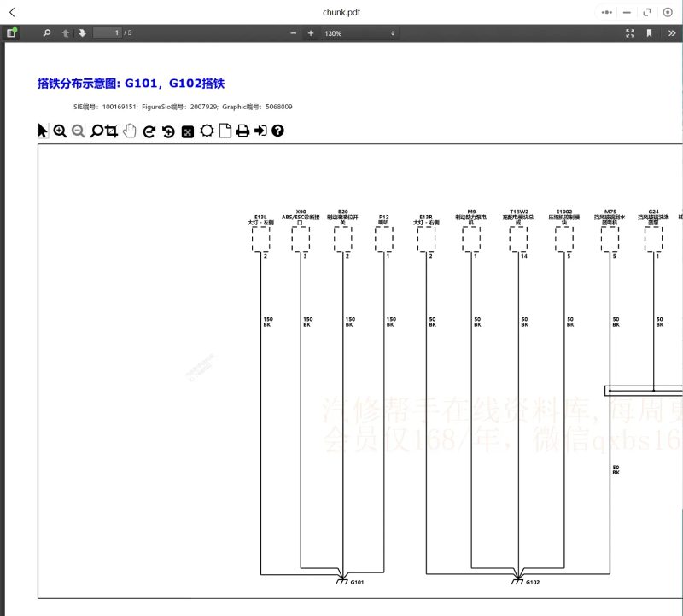Open the three-dot menu in the title bar
This screenshot has width=683, height=616.
click(x=608, y=12)
